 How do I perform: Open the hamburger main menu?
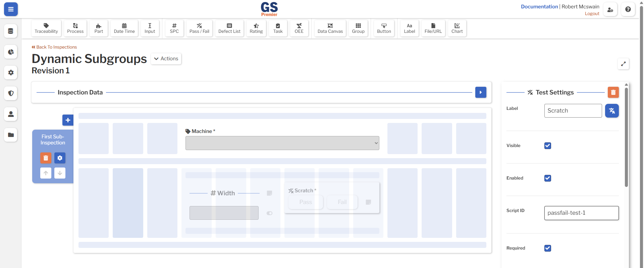point(11,9)
